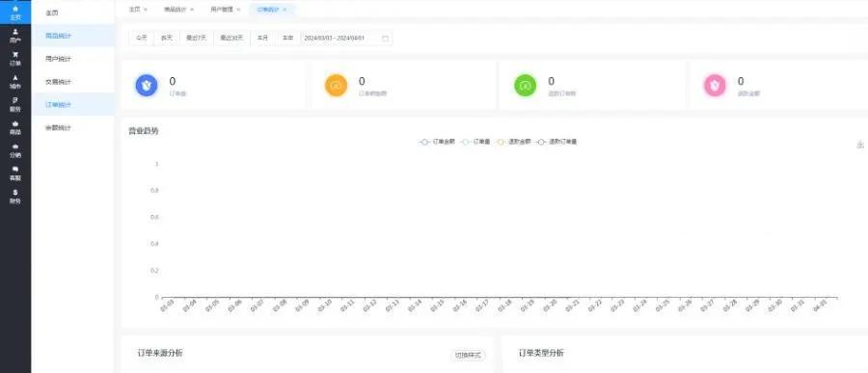Click the blue order count card icon
This screenshot has width=868, height=373.
pos(147,86)
